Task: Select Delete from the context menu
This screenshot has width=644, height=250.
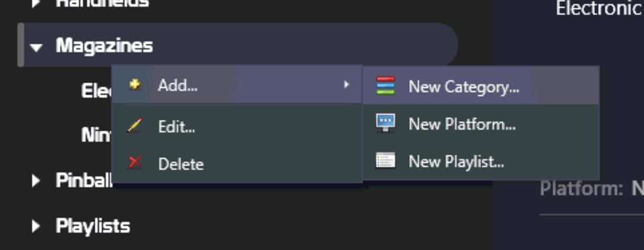Action: [237, 164]
